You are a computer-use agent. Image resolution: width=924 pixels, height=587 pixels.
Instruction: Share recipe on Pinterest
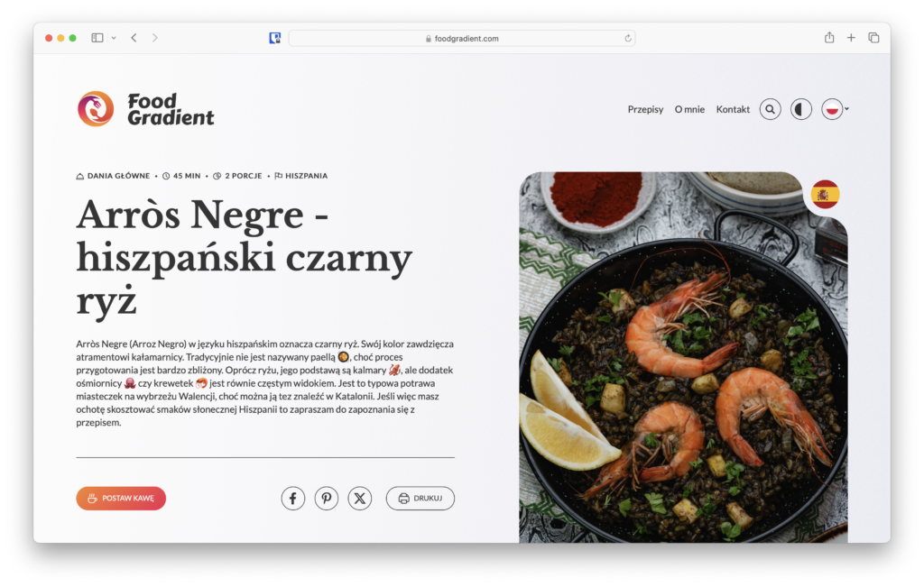[x=327, y=498]
